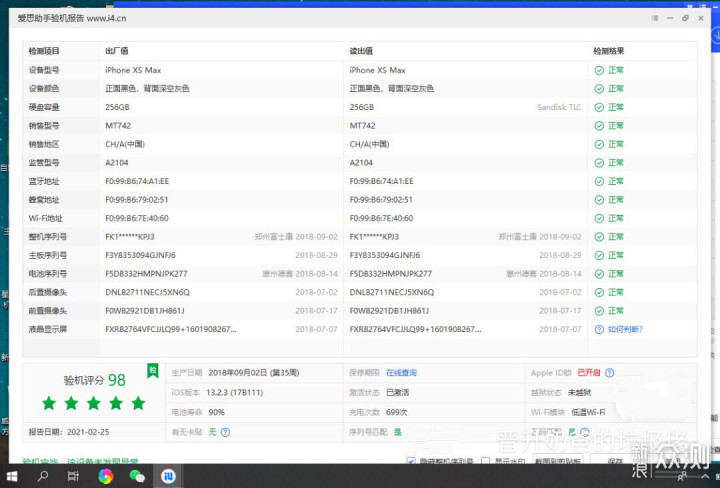This screenshot has width=720, height=488.
Task: Click the 读出值 F5D8332HMPNJPK277 battery serial
Action: (391, 274)
